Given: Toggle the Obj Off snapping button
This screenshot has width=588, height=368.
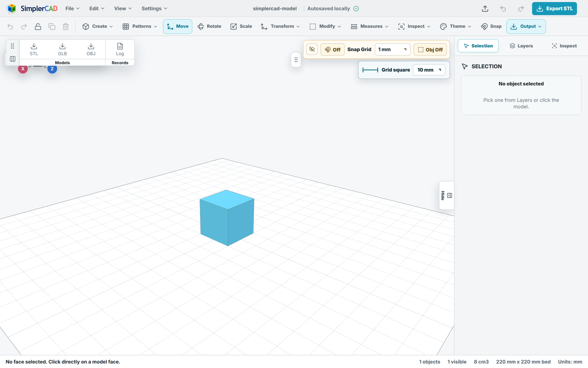Looking at the screenshot, I should tap(430, 49).
